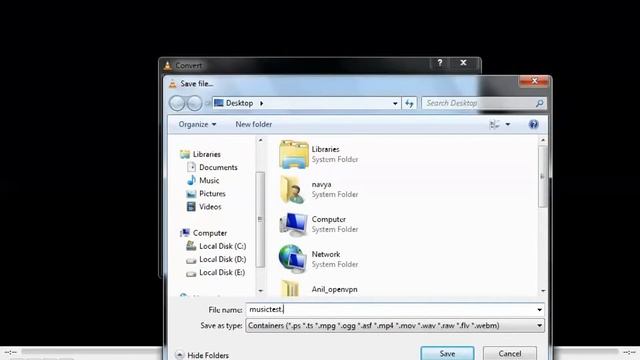Select the Network globe icon
Viewport: 640px width, 360px height.
[x=293, y=259]
